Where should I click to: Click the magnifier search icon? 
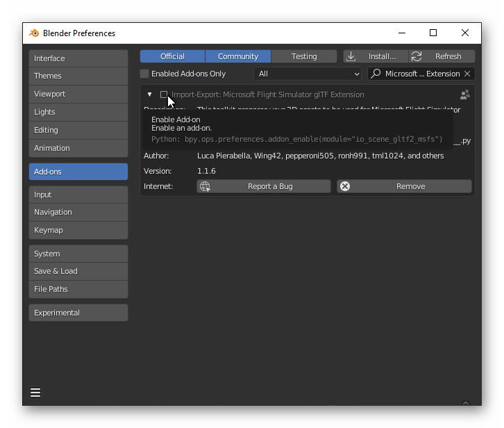tap(376, 74)
